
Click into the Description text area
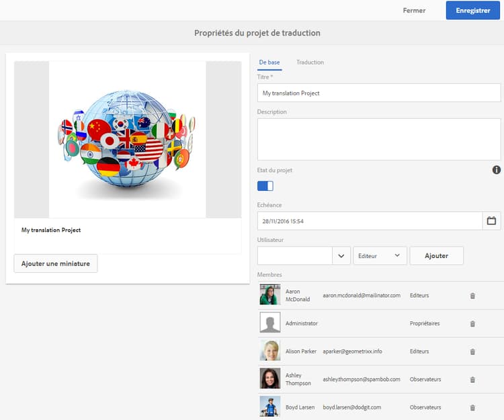379,140
